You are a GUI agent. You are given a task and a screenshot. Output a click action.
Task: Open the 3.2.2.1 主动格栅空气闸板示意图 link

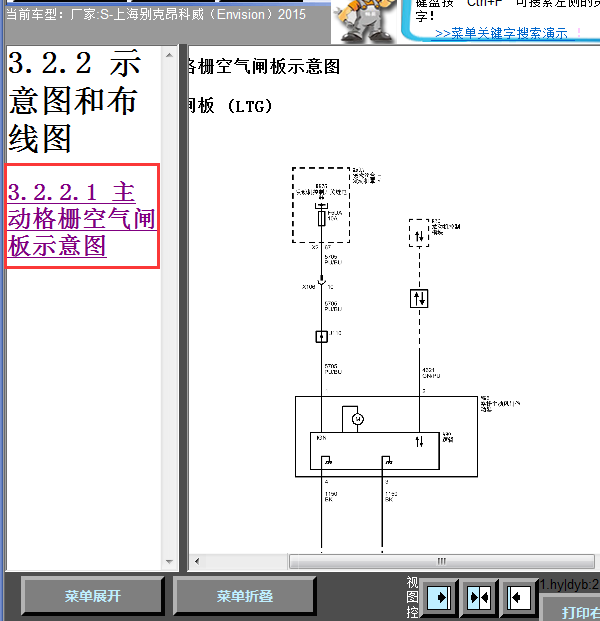[x=81, y=219]
